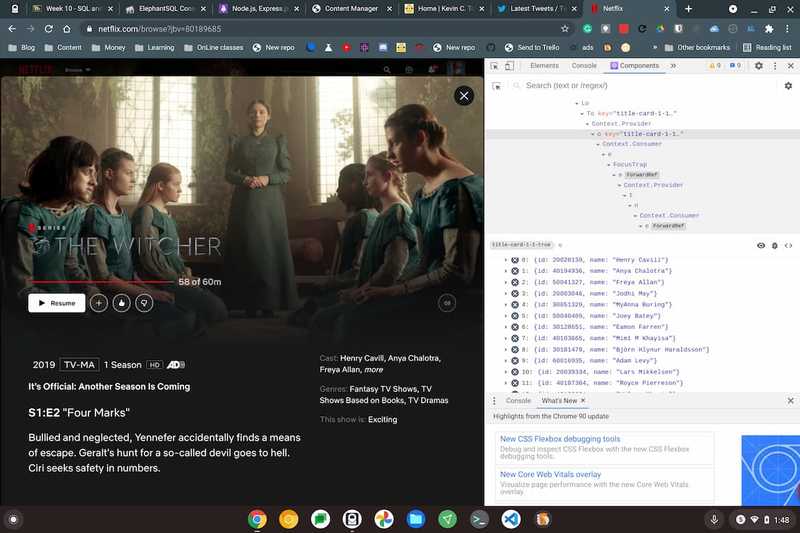Switch to Console tab in DevTools
This screenshot has height=533, width=800.
point(584,66)
